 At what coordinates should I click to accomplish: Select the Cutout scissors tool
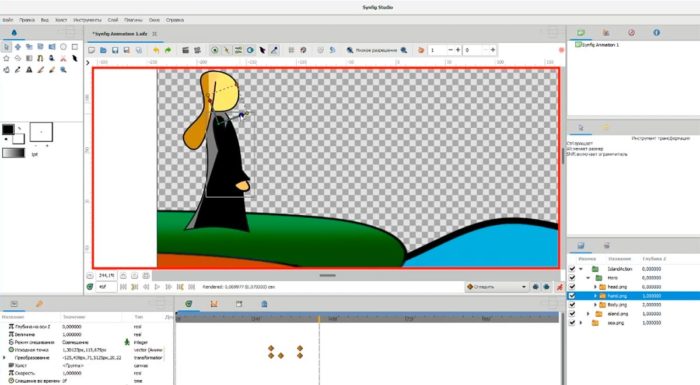pyautogui.click(x=63, y=58)
